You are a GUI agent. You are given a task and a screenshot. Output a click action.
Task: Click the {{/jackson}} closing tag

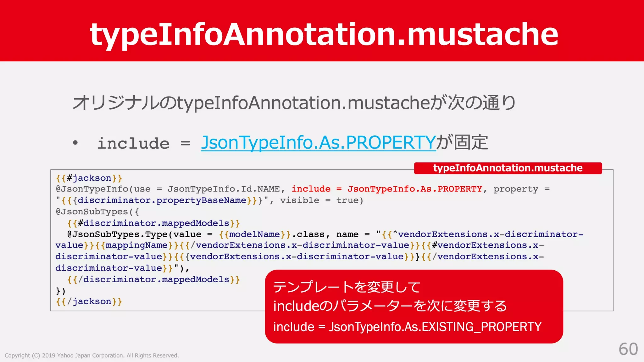tap(89, 302)
